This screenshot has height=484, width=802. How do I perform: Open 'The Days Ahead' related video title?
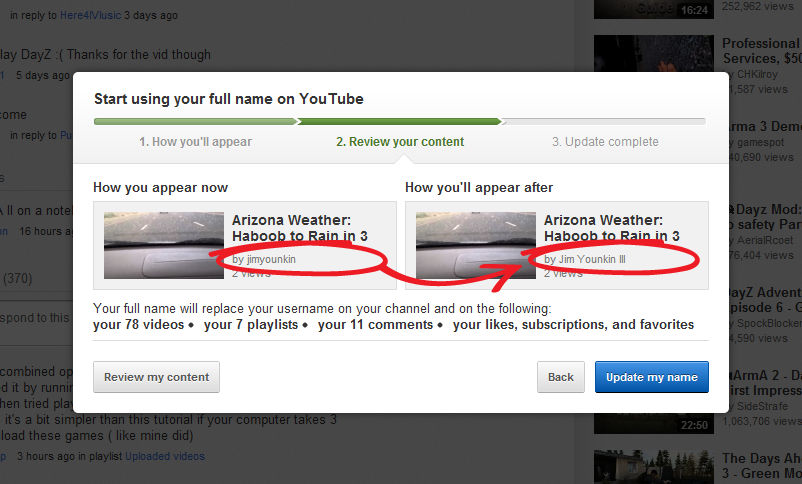[762, 466]
